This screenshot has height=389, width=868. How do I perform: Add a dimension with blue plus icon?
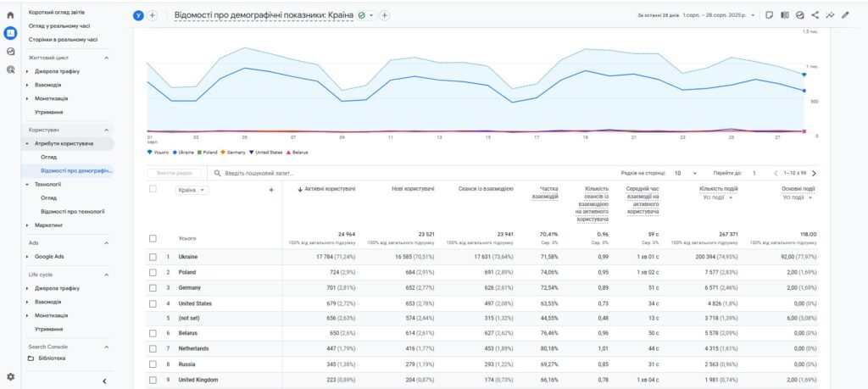[x=271, y=190]
